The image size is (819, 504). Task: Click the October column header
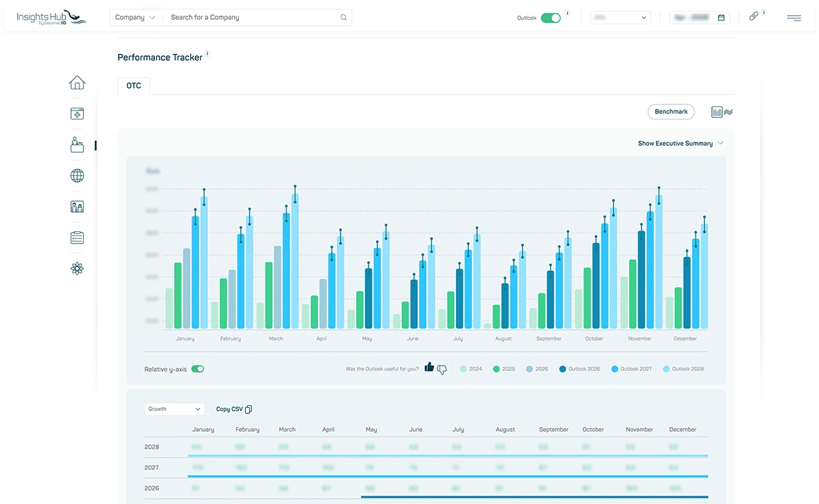pos(593,430)
